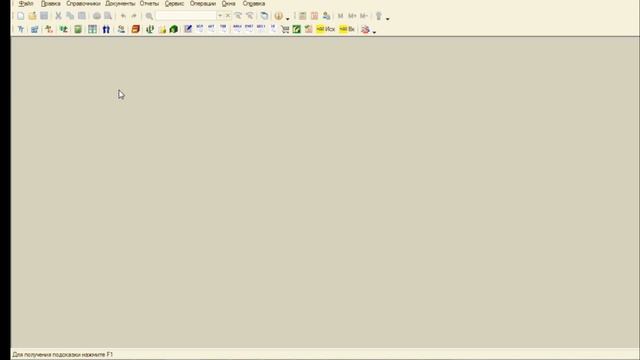The width and height of the screenshot is (640, 360).
Task: Open the calendar icon
Action: click(314, 16)
